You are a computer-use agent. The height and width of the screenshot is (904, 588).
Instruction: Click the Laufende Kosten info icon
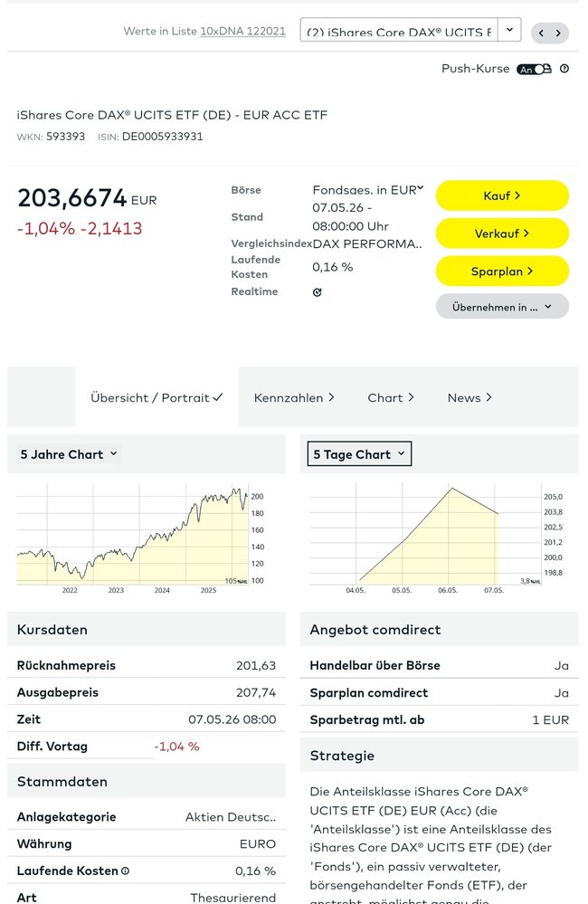(125, 871)
